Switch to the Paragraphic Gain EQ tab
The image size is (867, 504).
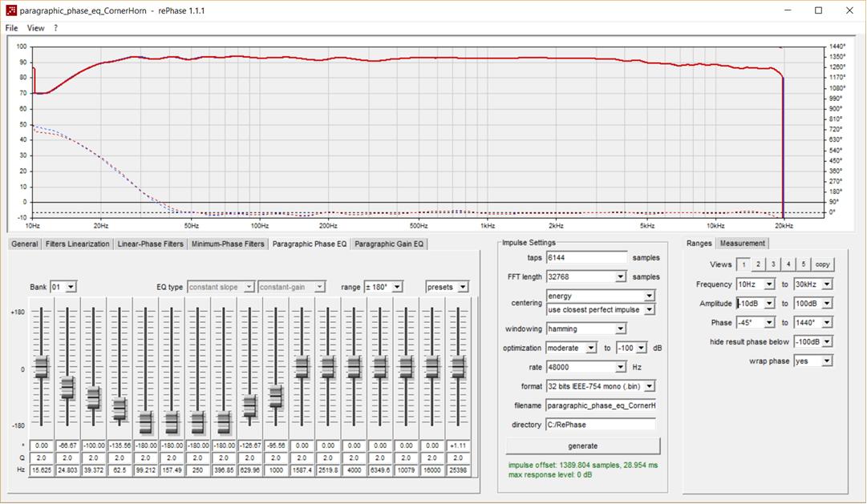click(x=389, y=244)
